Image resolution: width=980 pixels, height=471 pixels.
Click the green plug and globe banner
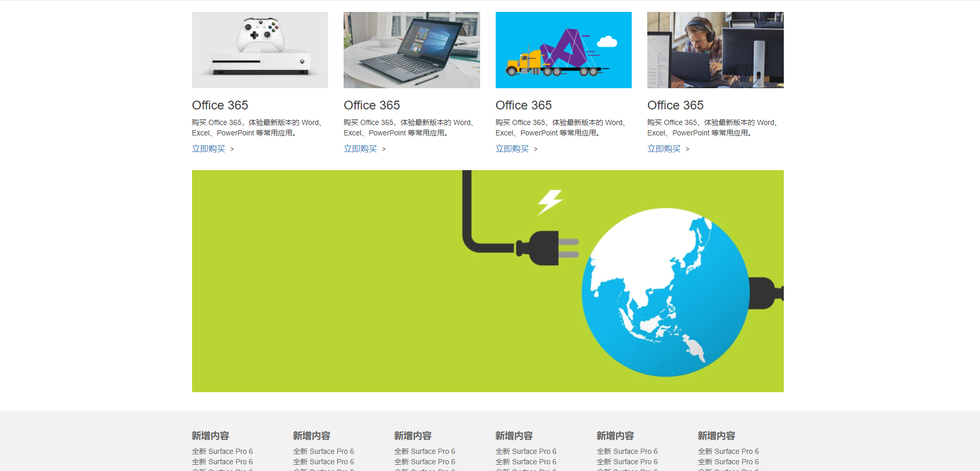point(488,281)
